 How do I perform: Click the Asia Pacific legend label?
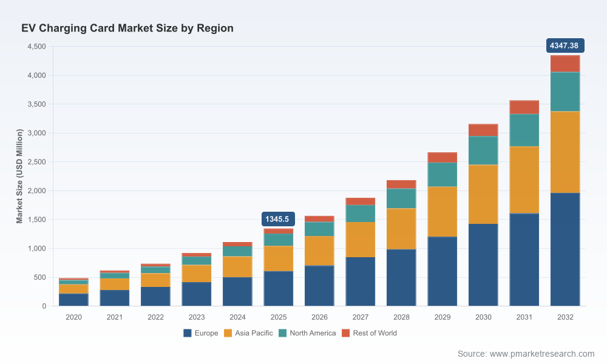coord(254,333)
